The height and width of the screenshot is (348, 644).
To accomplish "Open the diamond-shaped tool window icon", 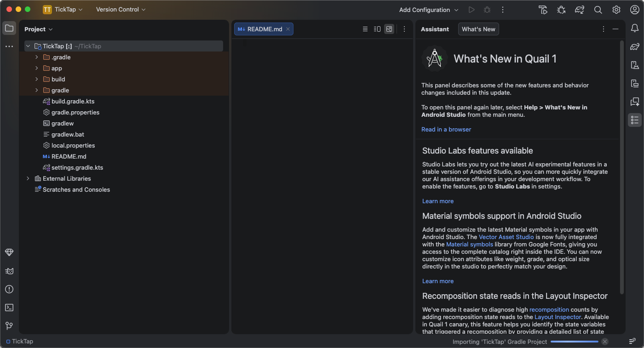I will pos(9,252).
